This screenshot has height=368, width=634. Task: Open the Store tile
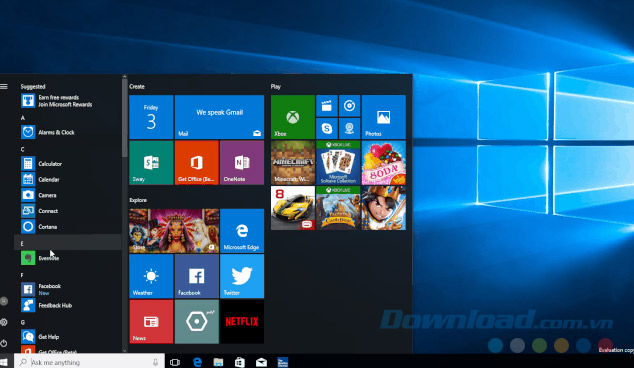(x=174, y=231)
